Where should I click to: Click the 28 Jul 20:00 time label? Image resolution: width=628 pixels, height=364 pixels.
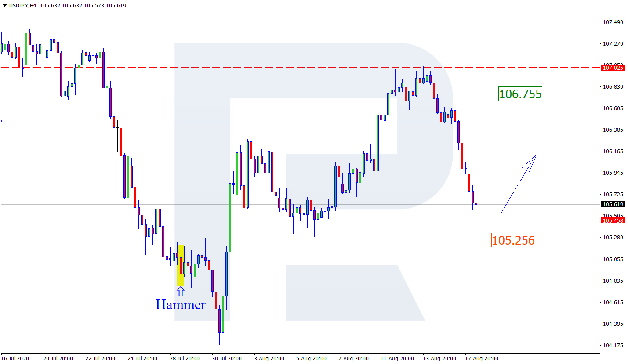tap(185, 359)
